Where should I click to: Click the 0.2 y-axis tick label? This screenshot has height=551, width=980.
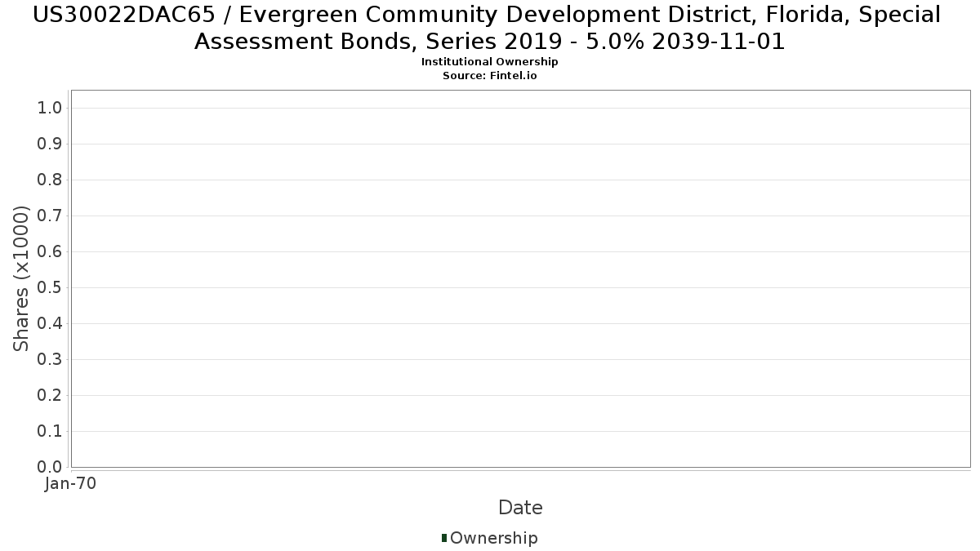pos(51,396)
